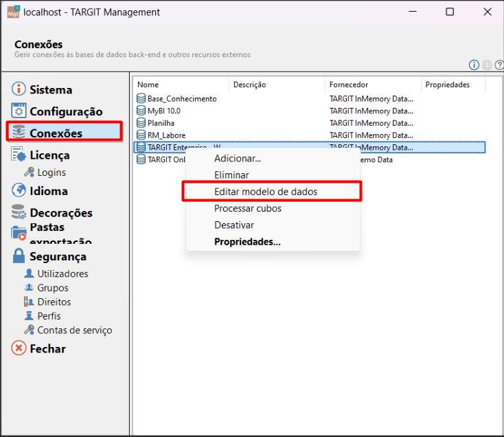Click the Conexões page heading text
The width and height of the screenshot is (504, 437).
[x=38, y=45]
